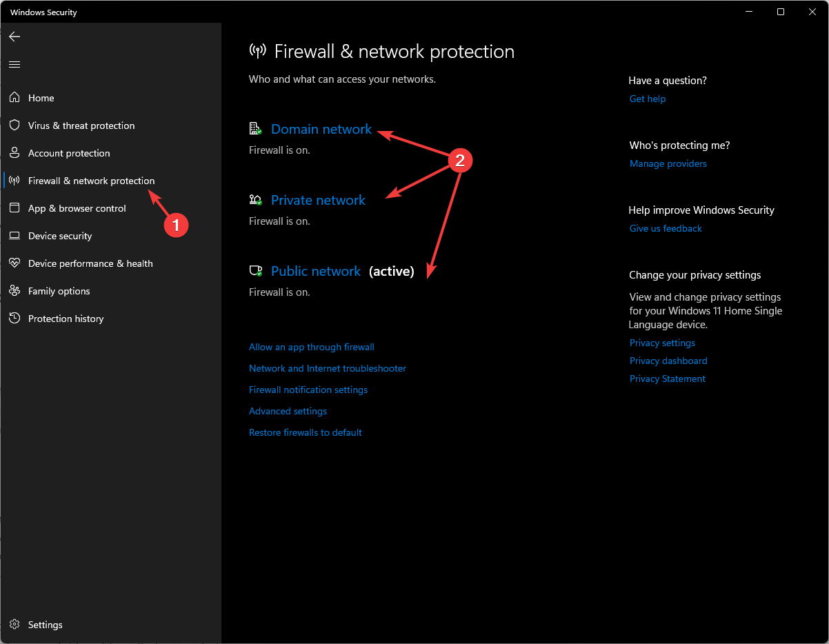
Task: Click Give us feedback link
Action: [666, 228]
